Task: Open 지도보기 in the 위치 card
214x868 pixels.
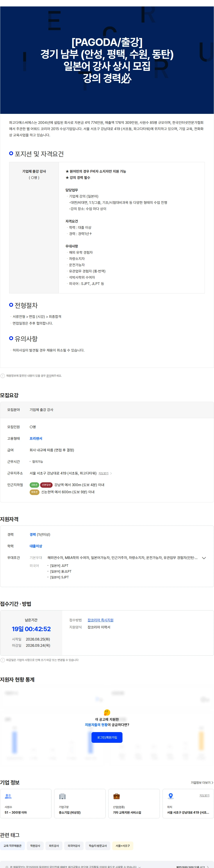Action: coord(204,796)
